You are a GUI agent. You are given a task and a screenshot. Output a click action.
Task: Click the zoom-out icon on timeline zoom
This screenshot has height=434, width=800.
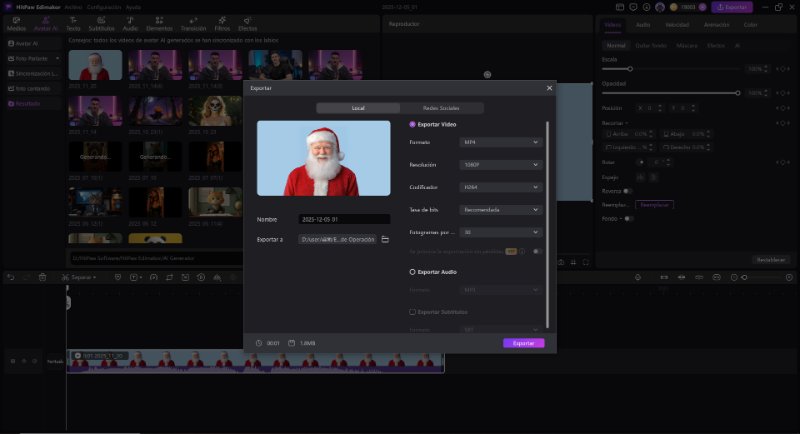coord(734,277)
